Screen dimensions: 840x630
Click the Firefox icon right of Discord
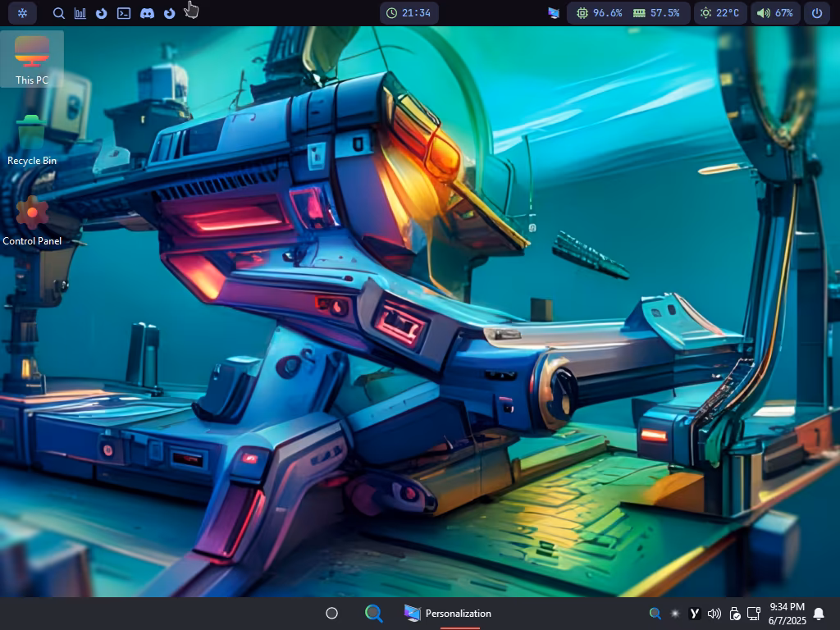tap(169, 13)
